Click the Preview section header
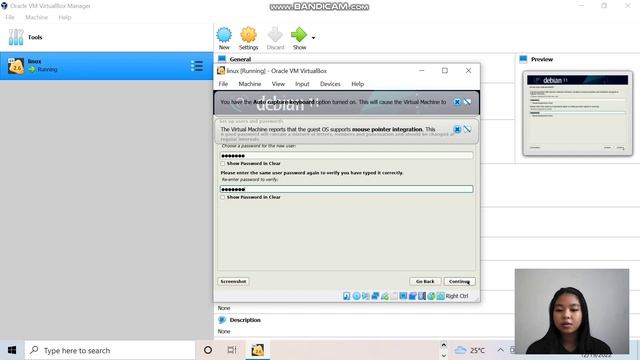 click(x=542, y=59)
